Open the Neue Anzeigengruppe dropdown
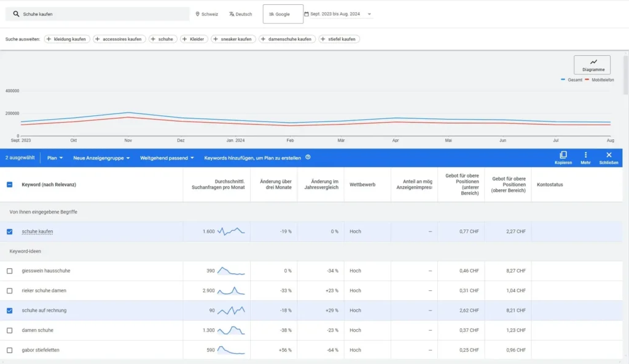Image resolution: width=629 pixels, height=364 pixels. [101, 158]
